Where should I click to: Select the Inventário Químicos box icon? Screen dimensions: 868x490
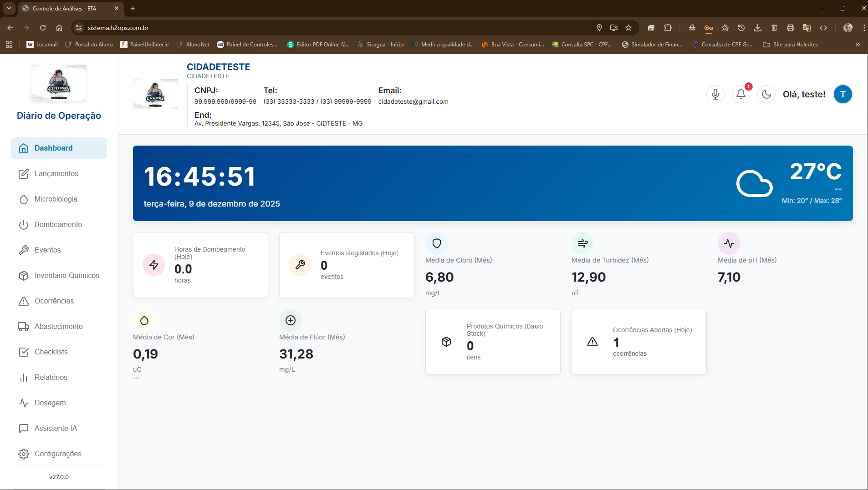pyautogui.click(x=23, y=275)
